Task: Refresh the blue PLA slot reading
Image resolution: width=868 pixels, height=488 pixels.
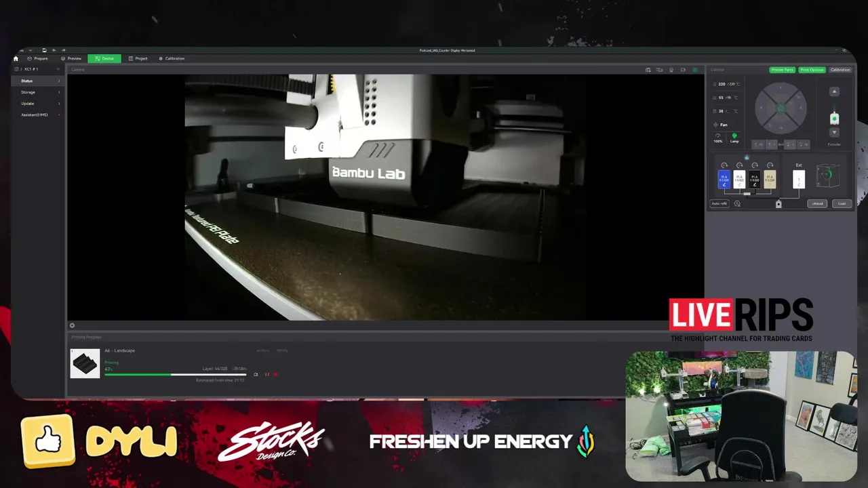Action: coord(724,165)
